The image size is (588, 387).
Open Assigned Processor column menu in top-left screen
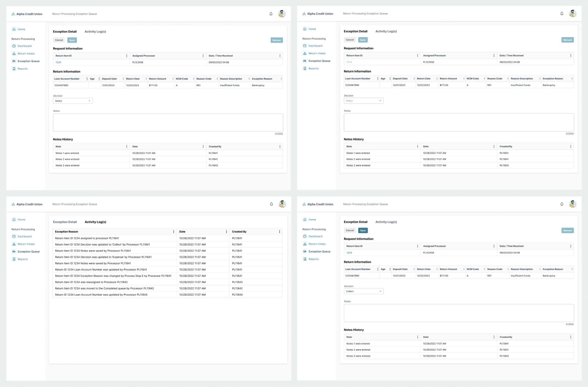click(x=203, y=56)
